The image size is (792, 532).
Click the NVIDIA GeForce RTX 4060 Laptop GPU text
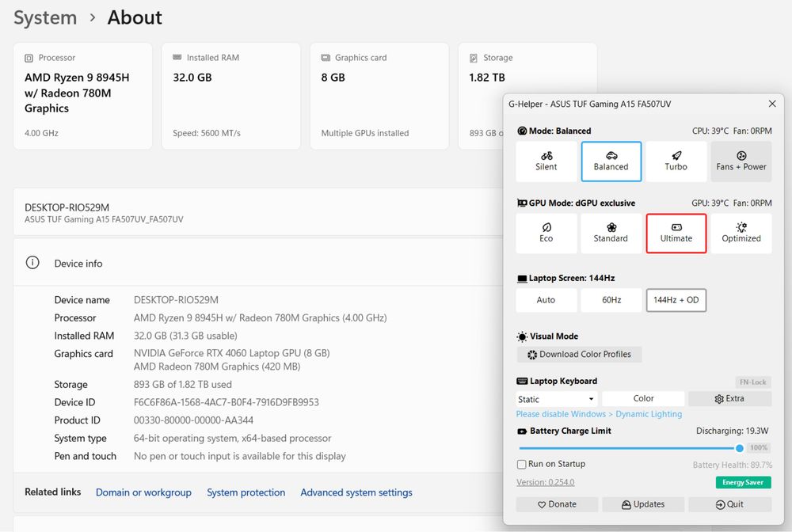(232, 353)
